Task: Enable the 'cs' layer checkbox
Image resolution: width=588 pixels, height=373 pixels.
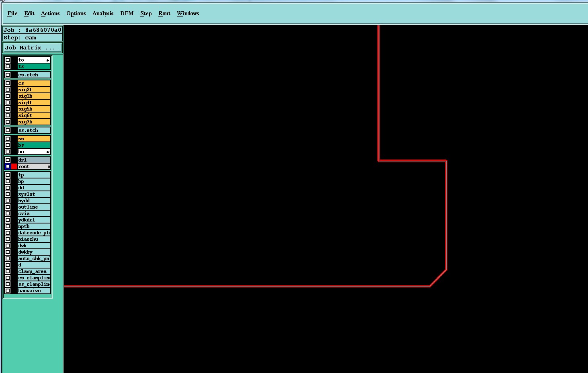Action: [x=8, y=83]
